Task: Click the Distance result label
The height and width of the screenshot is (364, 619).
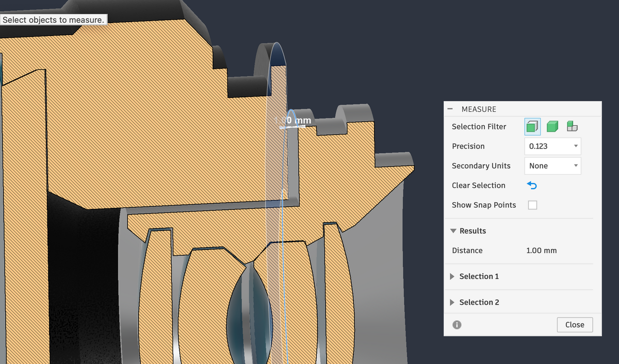Action: point(467,251)
